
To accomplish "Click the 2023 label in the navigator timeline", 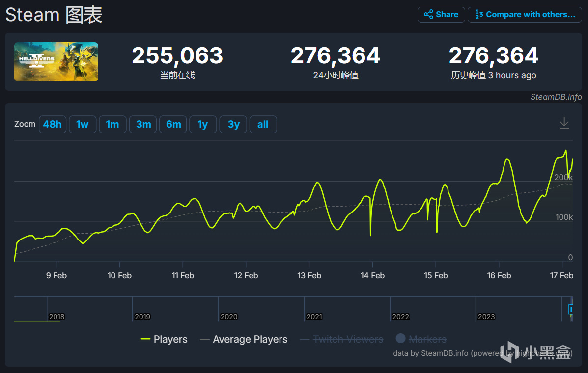I will [x=486, y=317].
